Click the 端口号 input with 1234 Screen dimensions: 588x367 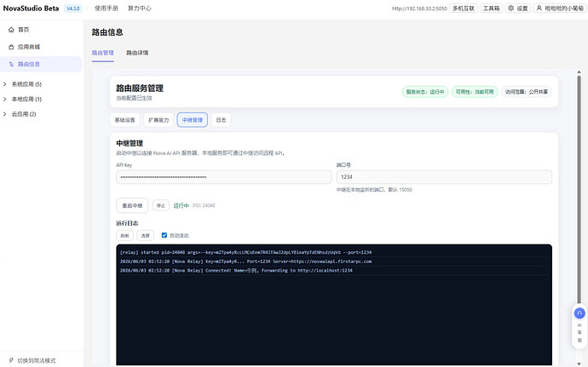444,177
